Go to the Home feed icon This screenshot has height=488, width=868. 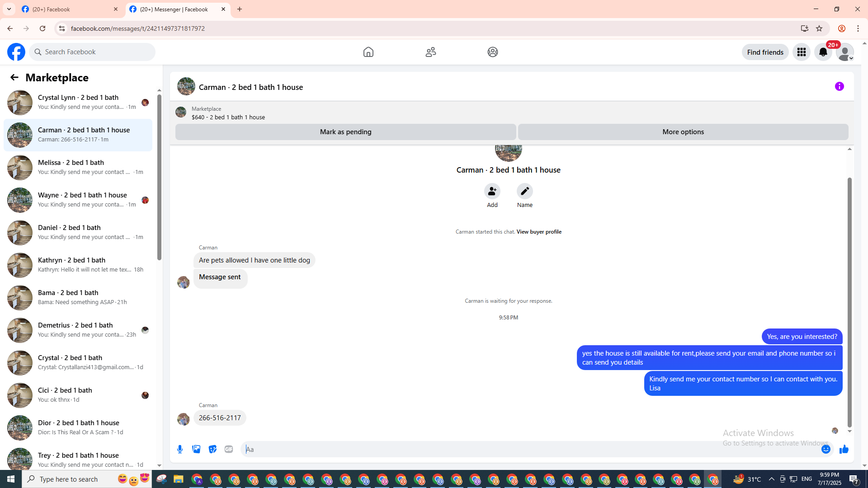tap(368, 52)
